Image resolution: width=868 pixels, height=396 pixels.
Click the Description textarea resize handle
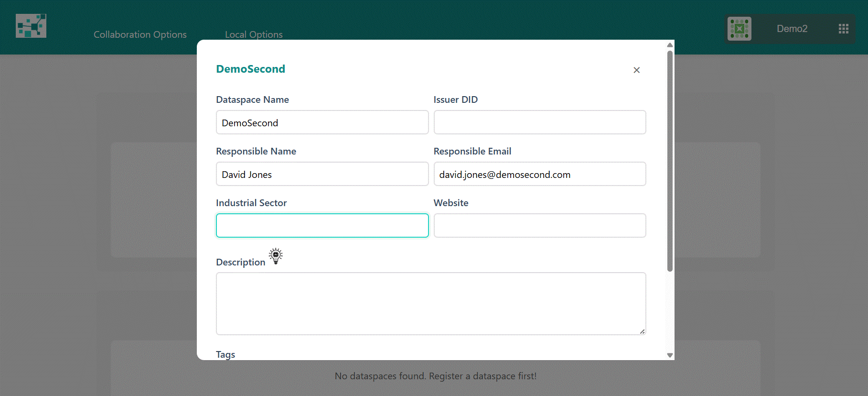642,331
